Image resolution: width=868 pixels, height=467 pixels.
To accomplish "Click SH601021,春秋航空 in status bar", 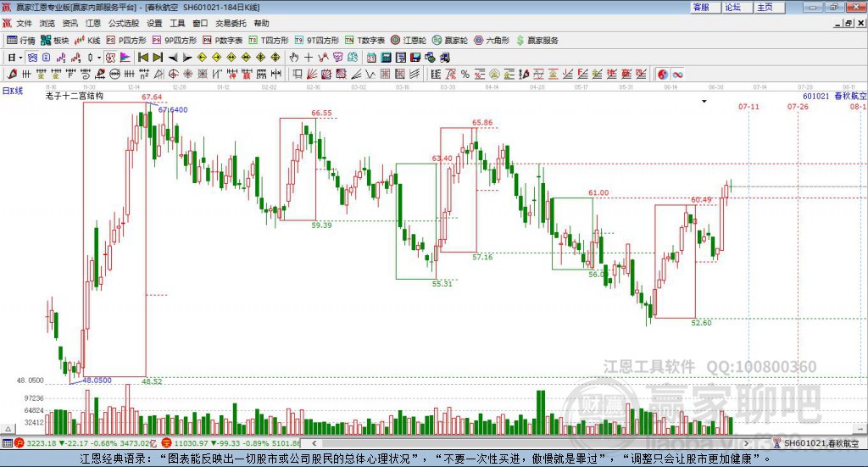I will [x=821, y=442].
